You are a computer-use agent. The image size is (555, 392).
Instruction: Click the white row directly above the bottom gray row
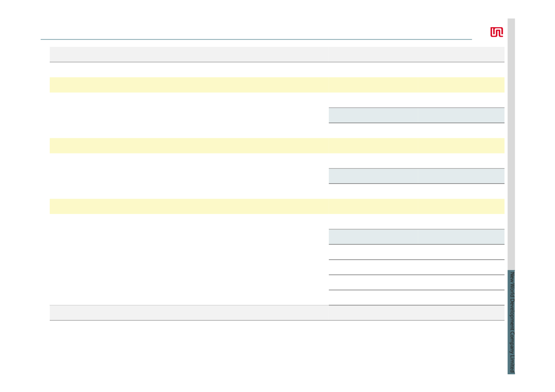pyautogui.click(x=277, y=297)
